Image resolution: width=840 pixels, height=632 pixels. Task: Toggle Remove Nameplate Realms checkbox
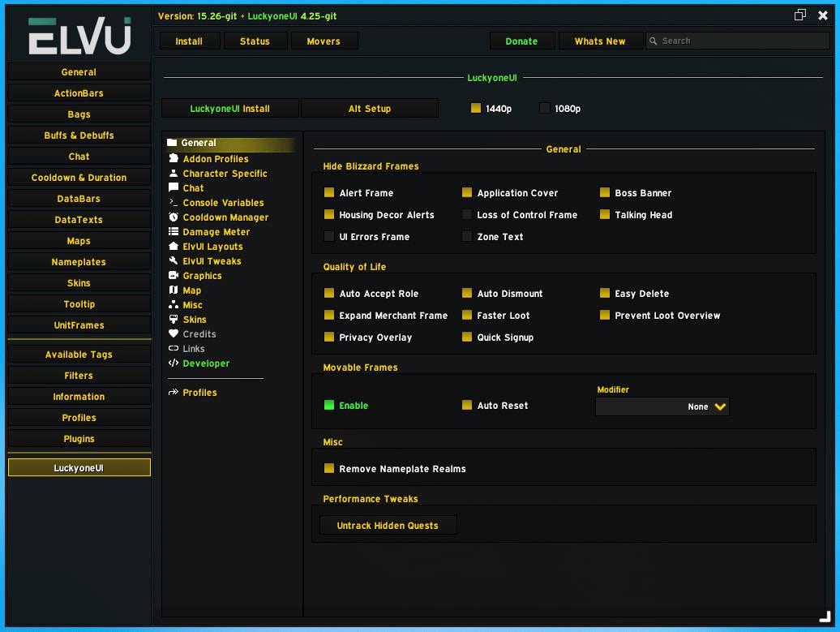click(329, 468)
